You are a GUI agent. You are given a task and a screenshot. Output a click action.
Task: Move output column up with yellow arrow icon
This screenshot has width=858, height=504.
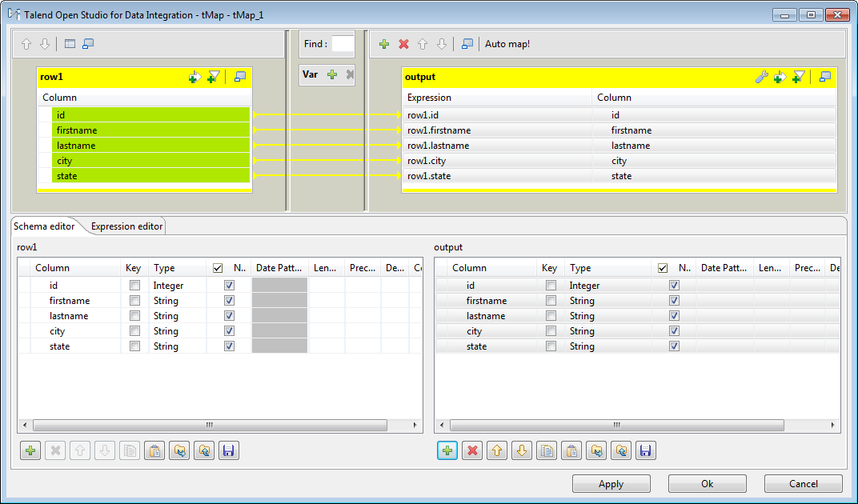[496, 450]
